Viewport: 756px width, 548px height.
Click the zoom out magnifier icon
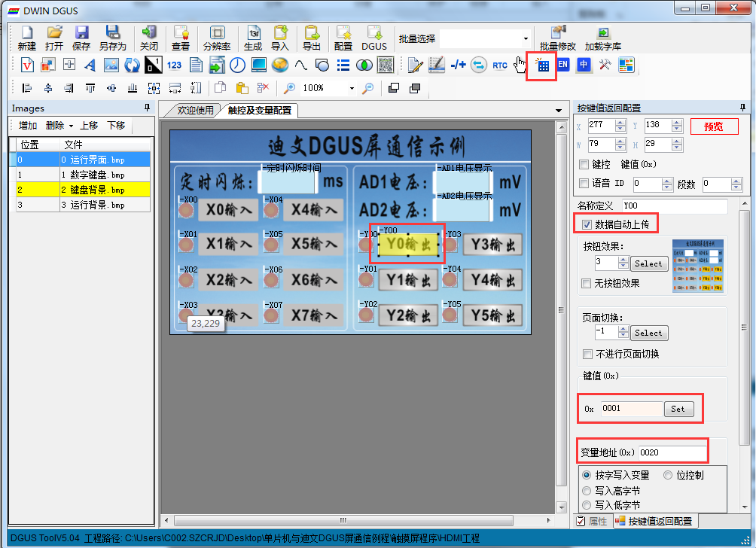pyautogui.click(x=368, y=88)
